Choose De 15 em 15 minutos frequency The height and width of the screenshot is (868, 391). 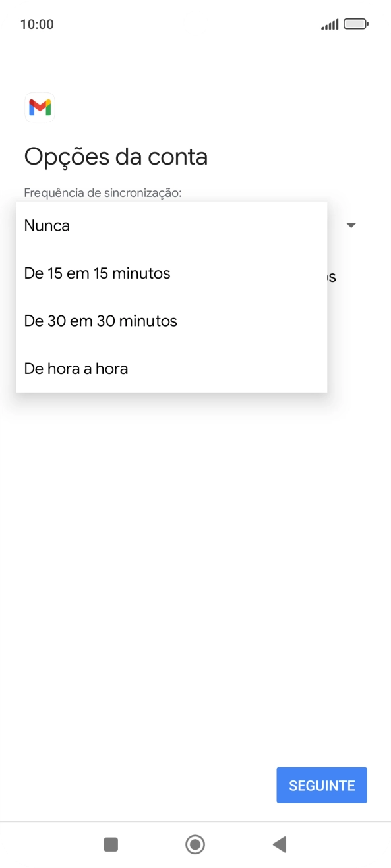tap(97, 273)
